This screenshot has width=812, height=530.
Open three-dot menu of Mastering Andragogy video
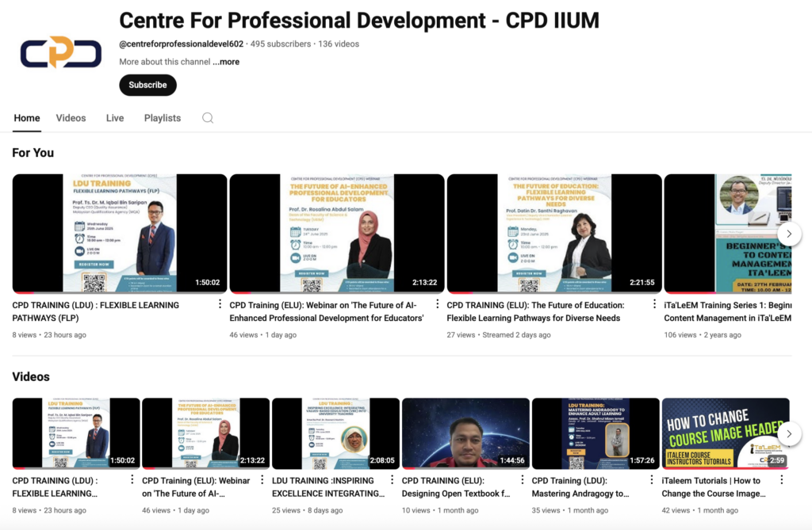[652, 480]
